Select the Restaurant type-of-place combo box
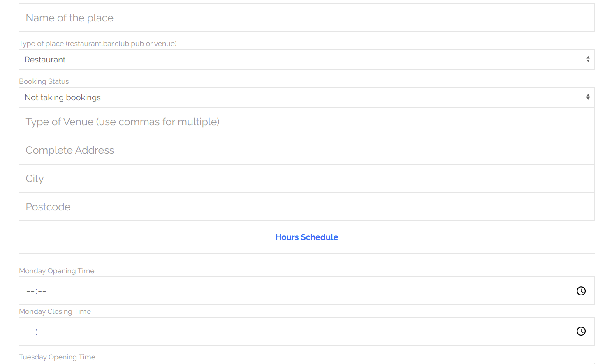This screenshot has height=364, width=614. 306,60
